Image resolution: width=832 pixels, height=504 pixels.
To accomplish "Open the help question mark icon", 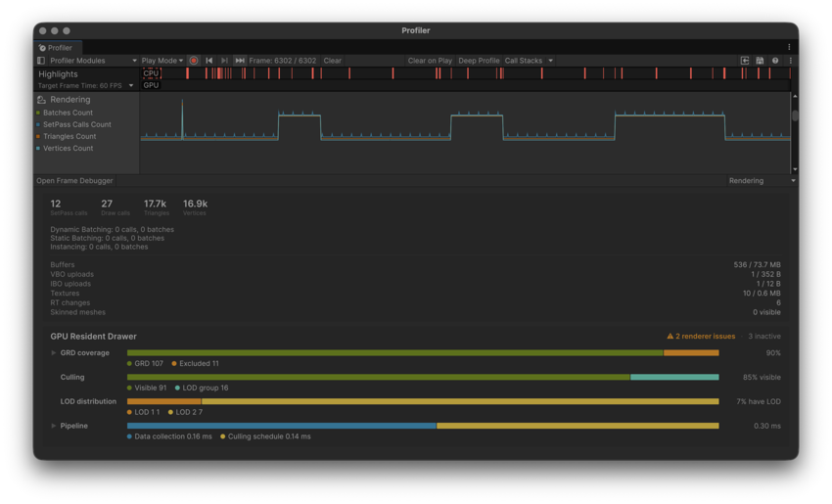I will (x=775, y=61).
